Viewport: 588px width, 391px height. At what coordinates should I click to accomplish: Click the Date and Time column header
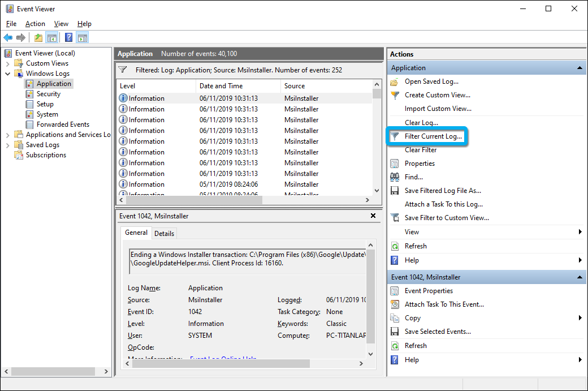pos(221,86)
